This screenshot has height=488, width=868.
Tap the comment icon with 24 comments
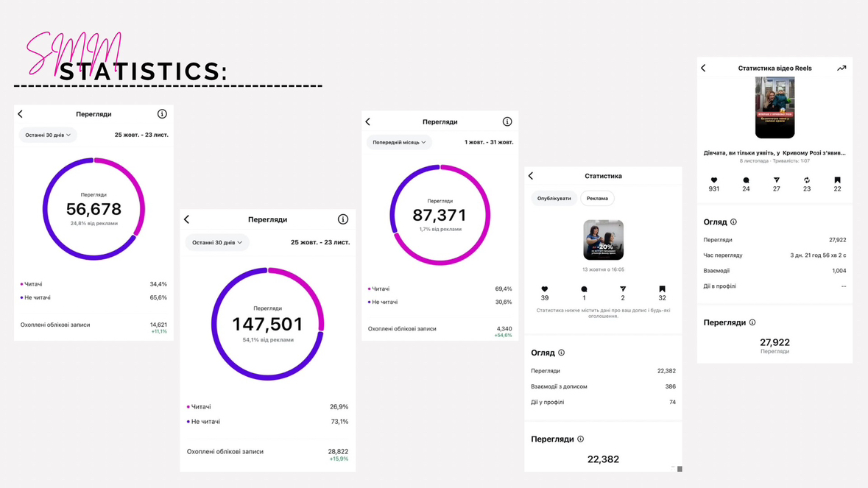[746, 180]
